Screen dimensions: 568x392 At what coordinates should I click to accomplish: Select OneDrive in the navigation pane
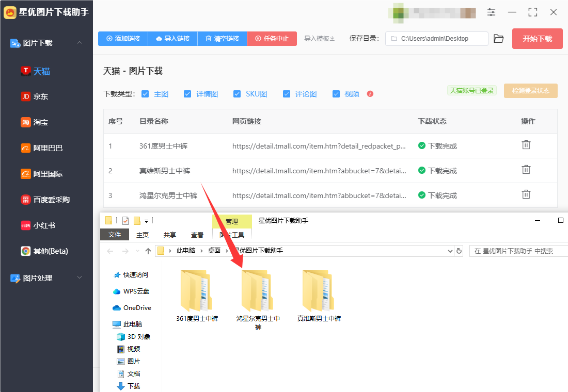click(x=132, y=307)
